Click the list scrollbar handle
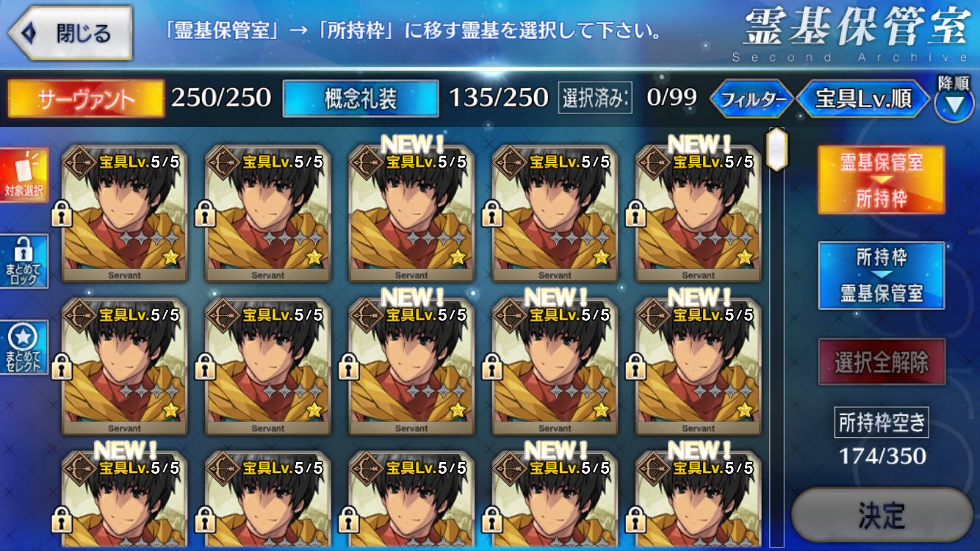This screenshot has width=980, height=551. click(x=777, y=149)
